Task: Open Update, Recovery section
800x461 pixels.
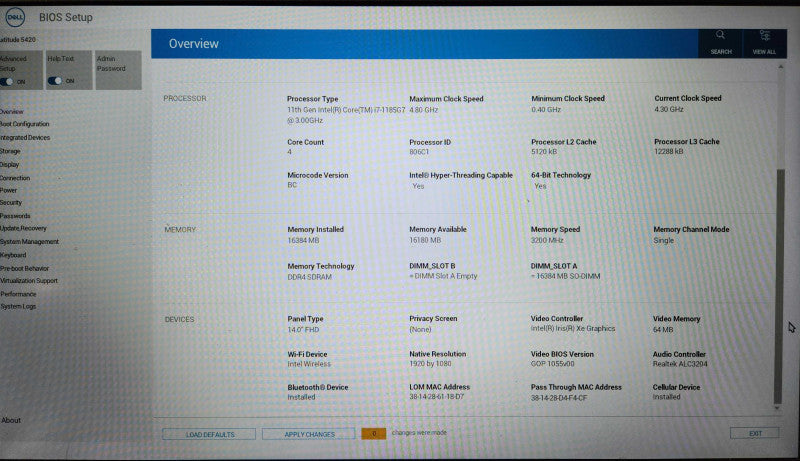Action: click(23, 228)
